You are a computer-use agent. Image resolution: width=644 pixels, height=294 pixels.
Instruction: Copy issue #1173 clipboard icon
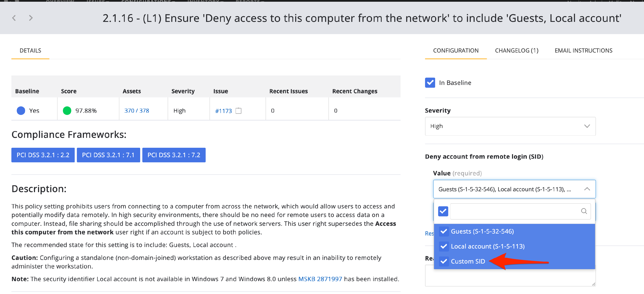tap(238, 111)
